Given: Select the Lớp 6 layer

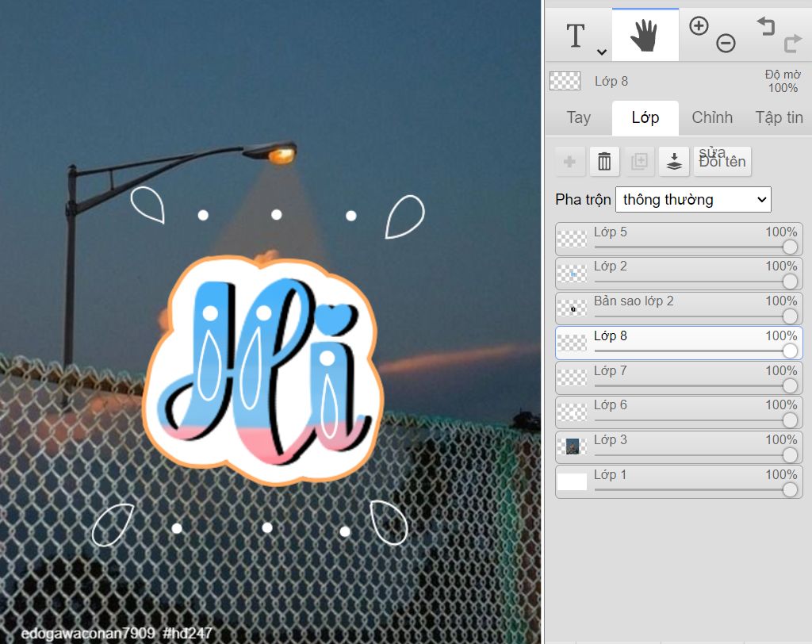Looking at the screenshot, I should tap(679, 412).
